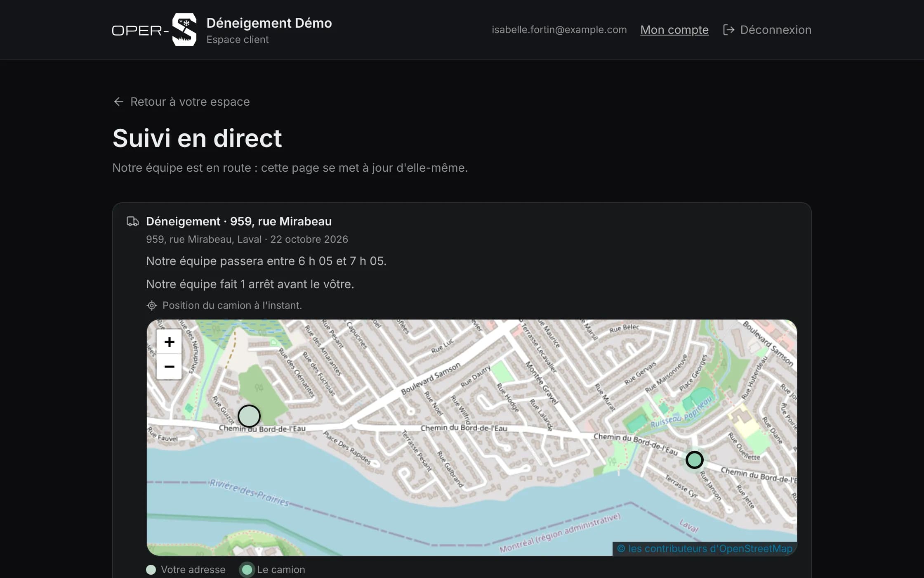Click the Position du camion à l'instant text

pyautogui.click(x=232, y=306)
